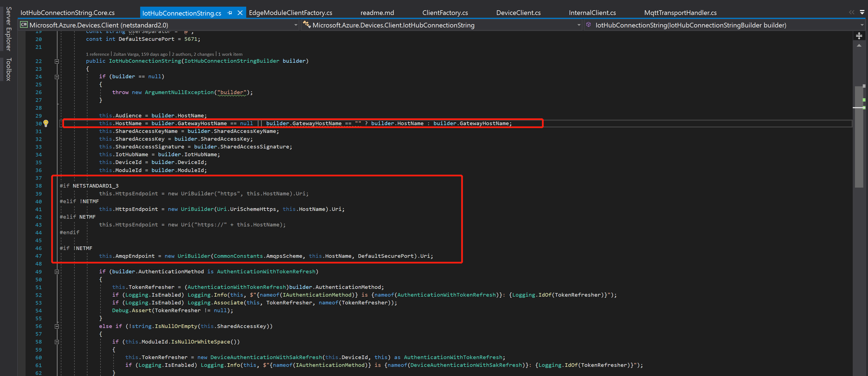Close the IotHubConnectionString.cs tab

240,13
